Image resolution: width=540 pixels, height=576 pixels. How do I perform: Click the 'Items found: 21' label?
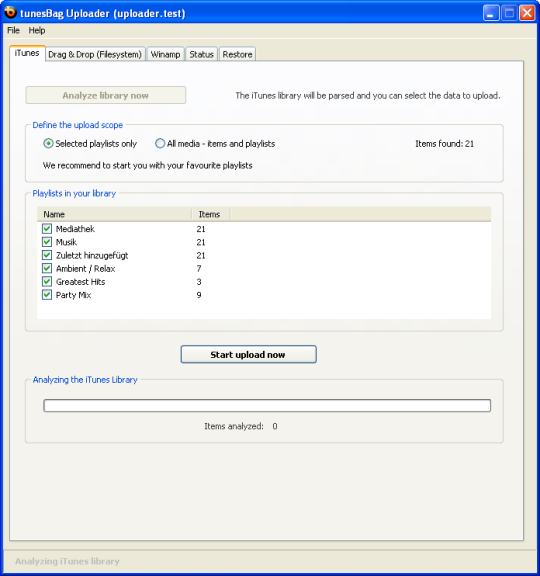click(x=444, y=144)
